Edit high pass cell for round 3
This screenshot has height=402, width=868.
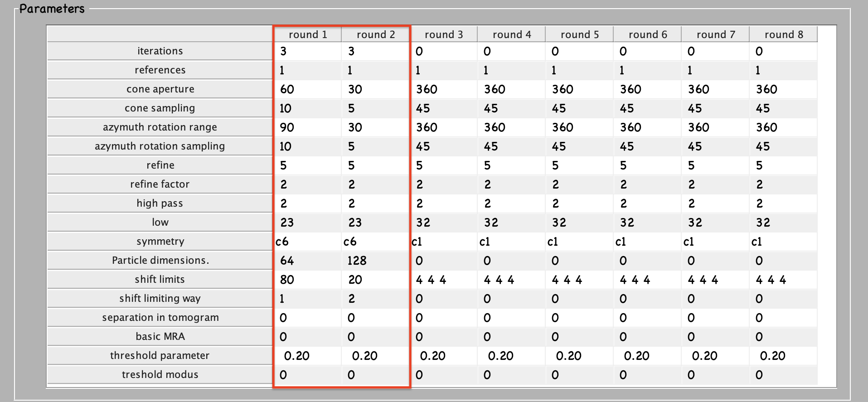[x=444, y=203]
